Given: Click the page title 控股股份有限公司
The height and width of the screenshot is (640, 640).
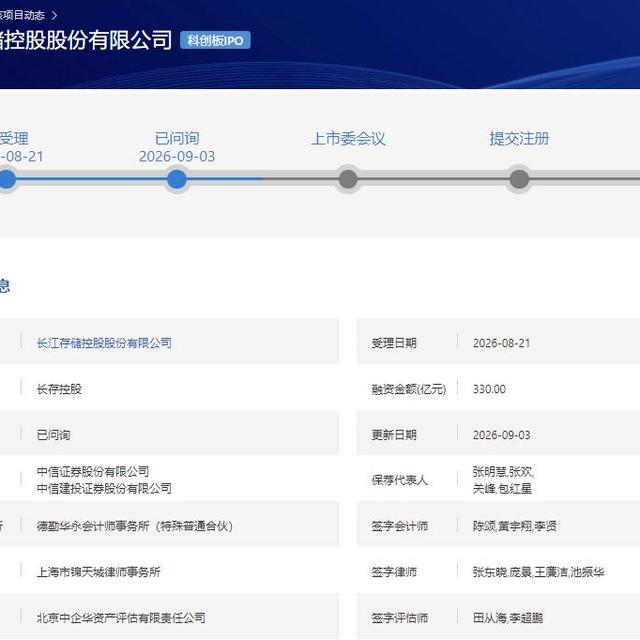Looking at the screenshot, I should point(86,40).
